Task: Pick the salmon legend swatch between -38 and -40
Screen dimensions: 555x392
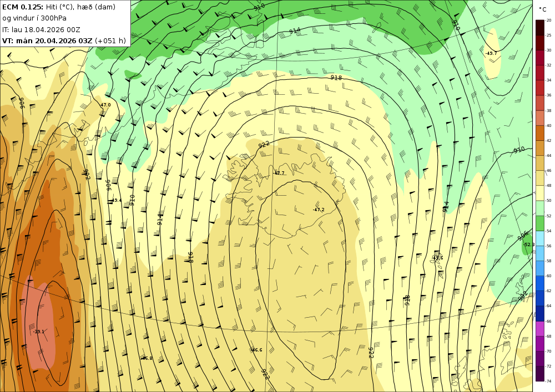Action: coord(540,118)
